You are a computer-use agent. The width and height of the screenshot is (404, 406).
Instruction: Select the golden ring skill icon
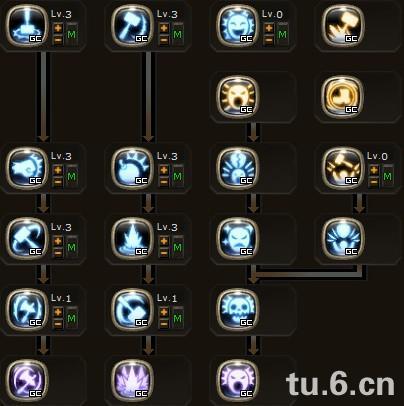pyautogui.click(x=343, y=97)
